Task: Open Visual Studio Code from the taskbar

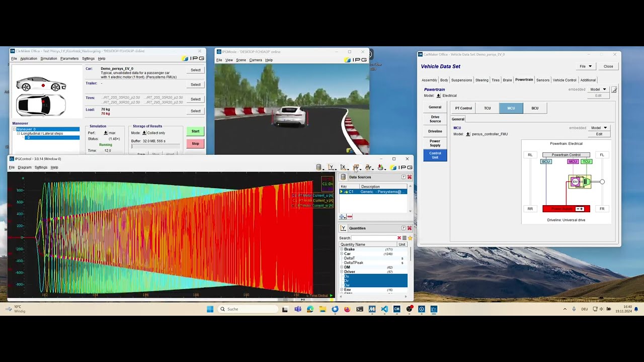Action: (384, 309)
